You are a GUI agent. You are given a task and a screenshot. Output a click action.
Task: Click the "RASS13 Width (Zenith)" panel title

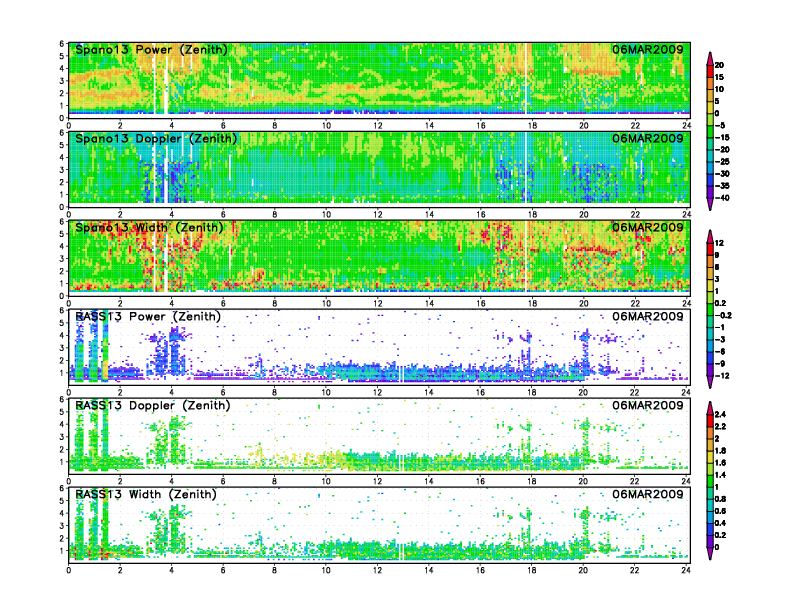pyautogui.click(x=145, y=494)
